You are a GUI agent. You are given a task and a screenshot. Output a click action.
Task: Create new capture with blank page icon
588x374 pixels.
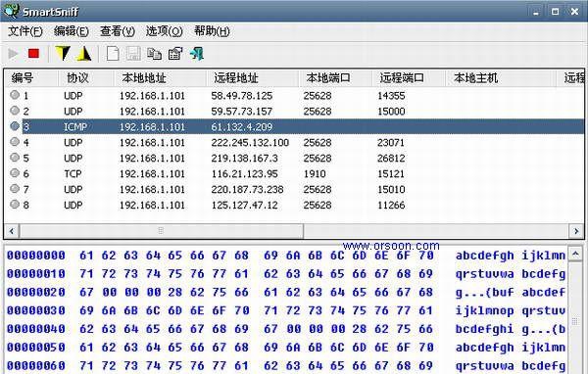coord(113,54)
